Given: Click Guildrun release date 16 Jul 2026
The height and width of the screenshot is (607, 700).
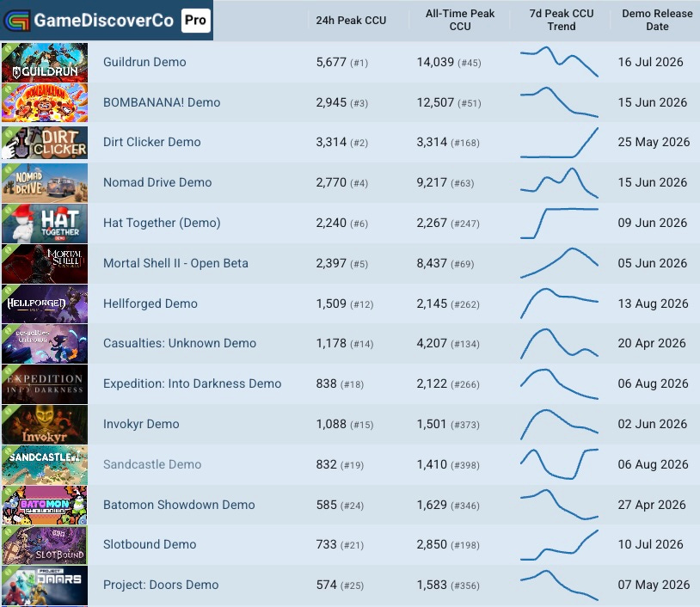Looking at the screenshot, I should click(650, 62).
